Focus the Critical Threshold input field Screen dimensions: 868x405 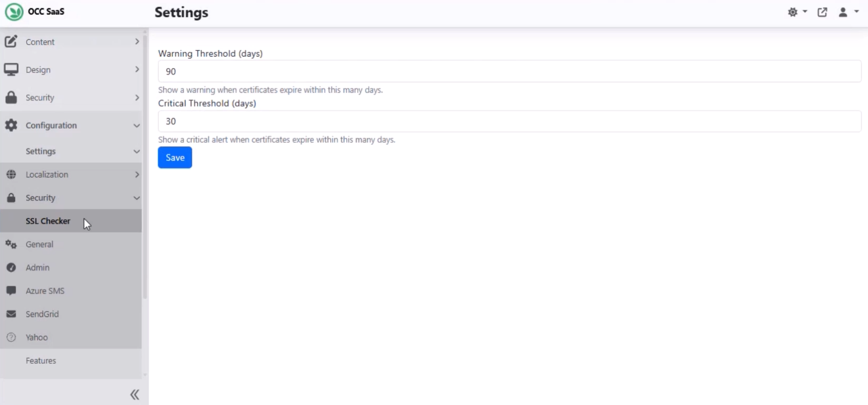point(509,121)
